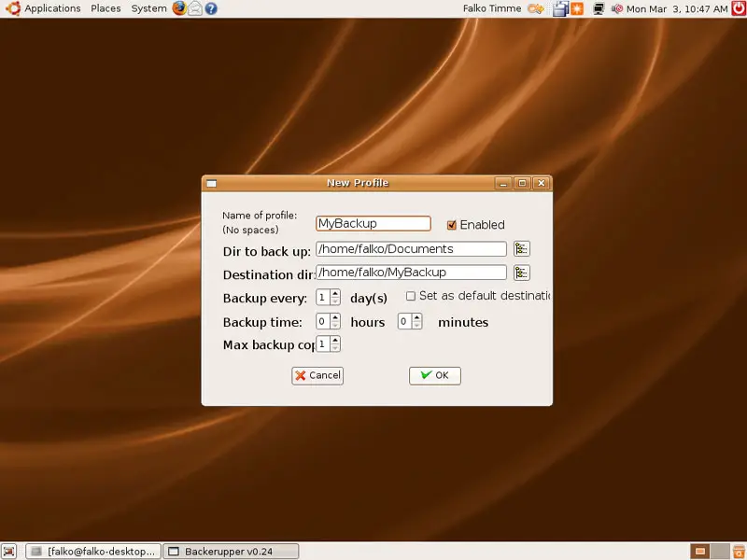Image resolution: width=747 pixels, height=560 pixels.
Task: Open the System menu
Action: tap(148, 8)
